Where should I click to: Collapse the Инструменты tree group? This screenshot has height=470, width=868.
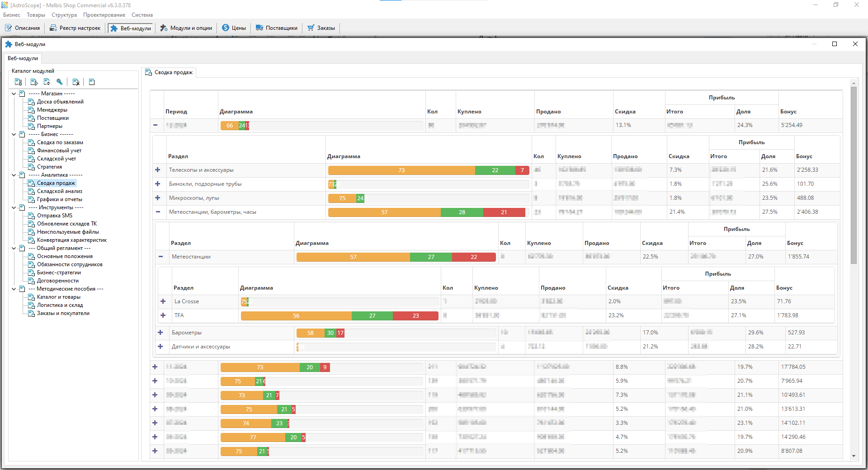14,207
